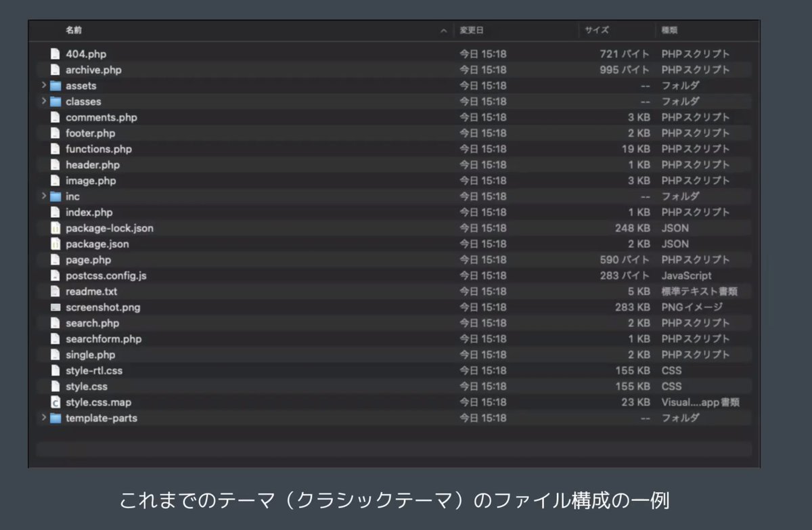Select the search.php file icon
The width and height of the screenshot is (812, 530).
pos(55,323)
